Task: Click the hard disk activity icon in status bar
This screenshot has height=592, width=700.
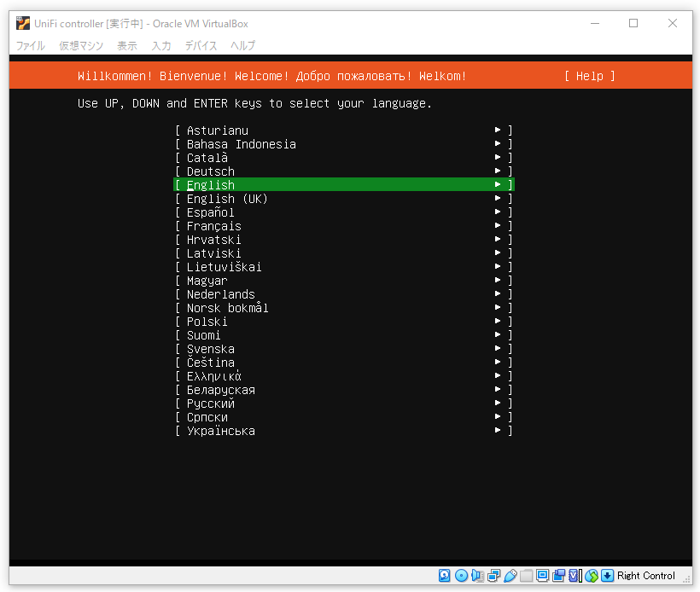Action: (x=445, y=576)
